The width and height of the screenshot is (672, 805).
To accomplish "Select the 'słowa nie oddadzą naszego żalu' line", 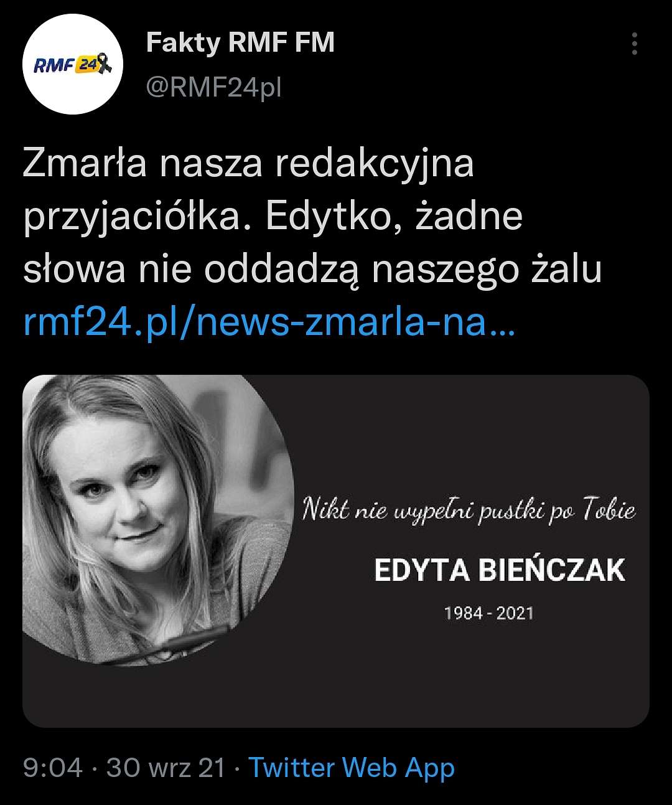I will pyautogui.click(x=312, y=270).
